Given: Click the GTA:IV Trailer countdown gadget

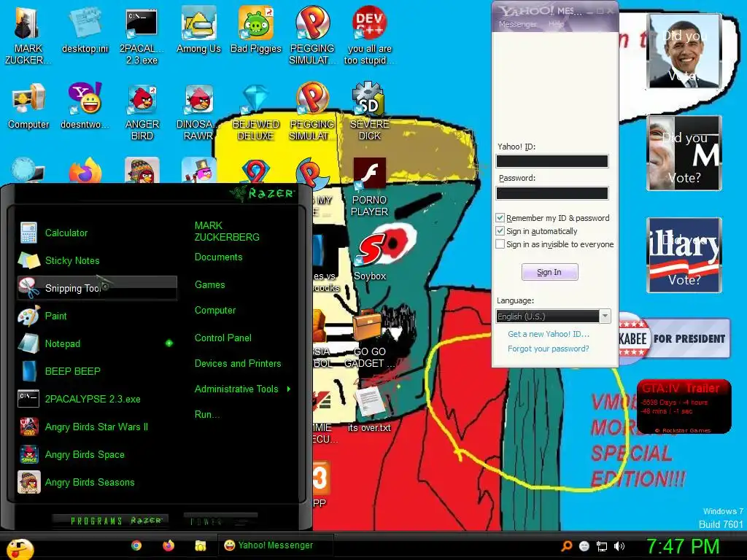Looking at the screenshot, I should [684, 407].
